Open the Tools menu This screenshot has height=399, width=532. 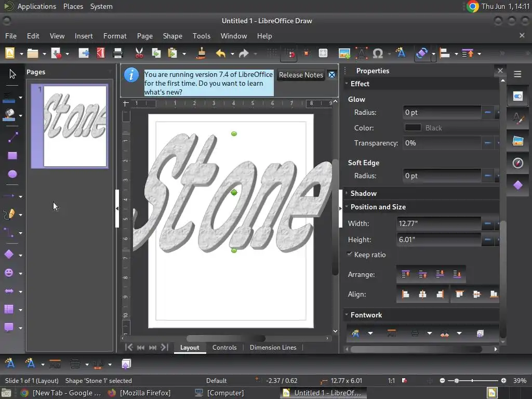click(202, 36)
